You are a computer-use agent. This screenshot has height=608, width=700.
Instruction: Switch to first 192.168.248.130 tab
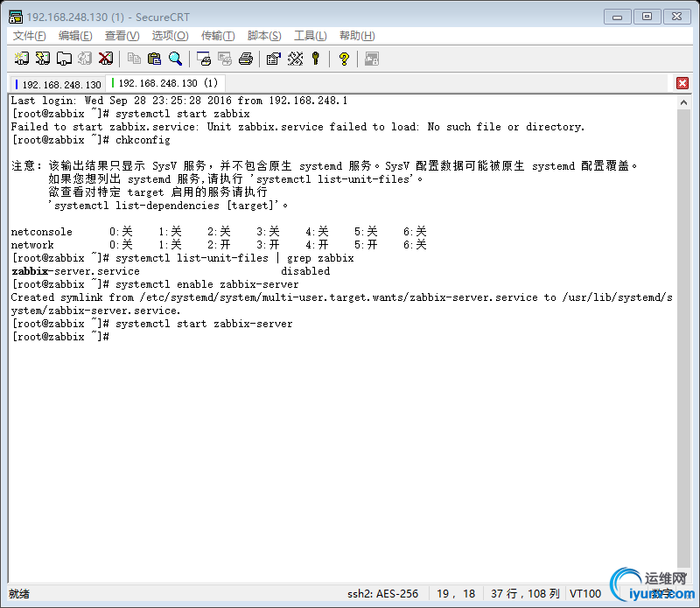click(58, 84)
